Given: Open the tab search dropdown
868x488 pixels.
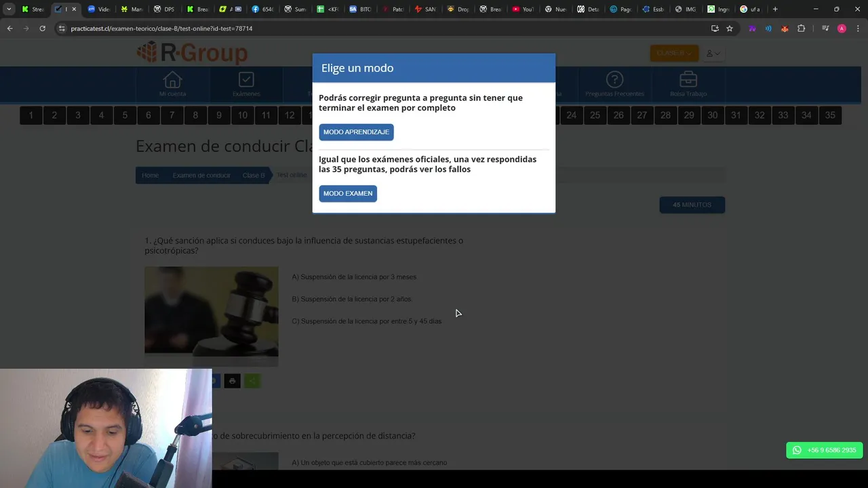Looking at the screenshot, I should click(x=9, y=9).
